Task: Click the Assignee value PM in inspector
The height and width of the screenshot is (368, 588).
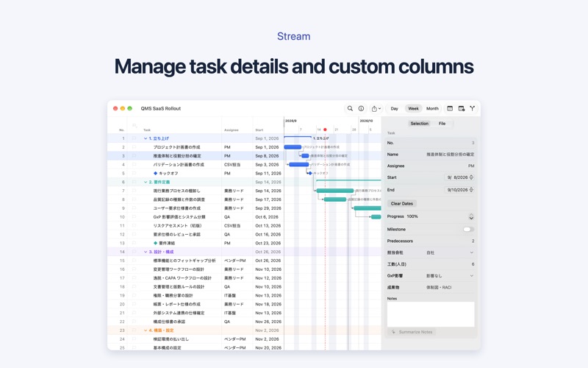Action: 471,166
